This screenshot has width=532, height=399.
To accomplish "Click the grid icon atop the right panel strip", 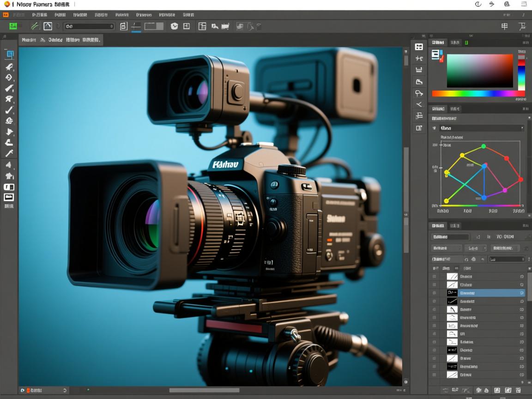I will 419,47.
